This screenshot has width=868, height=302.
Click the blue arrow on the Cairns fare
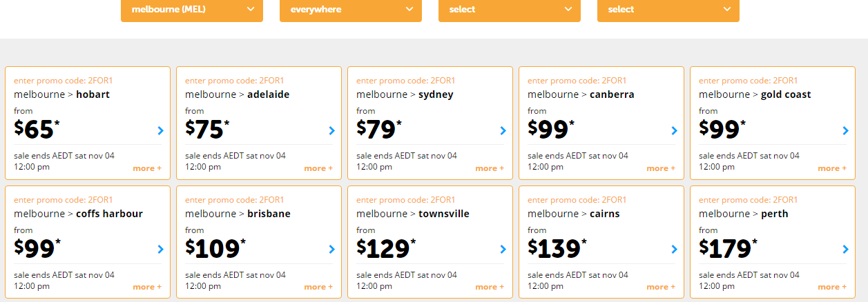point(674,250)
